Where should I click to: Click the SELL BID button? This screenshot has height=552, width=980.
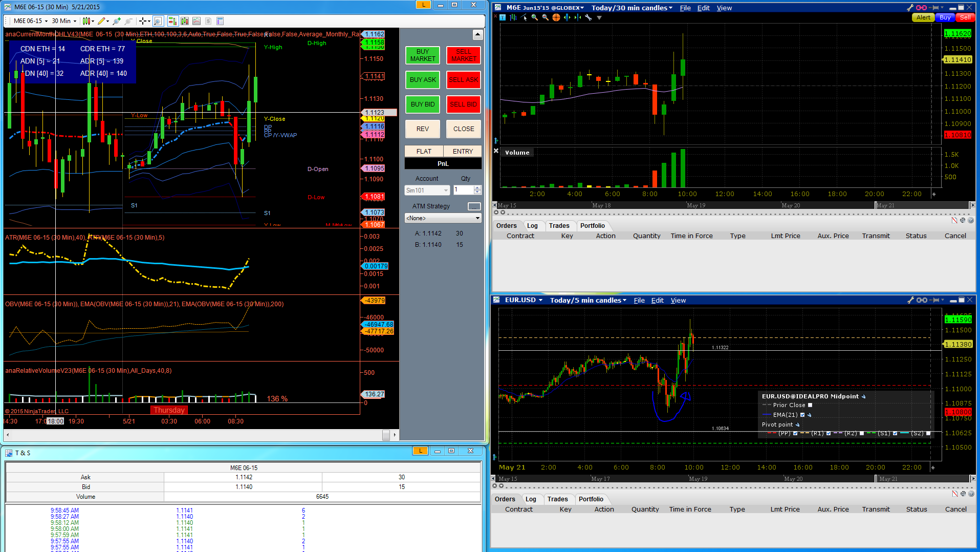point(464,104)
